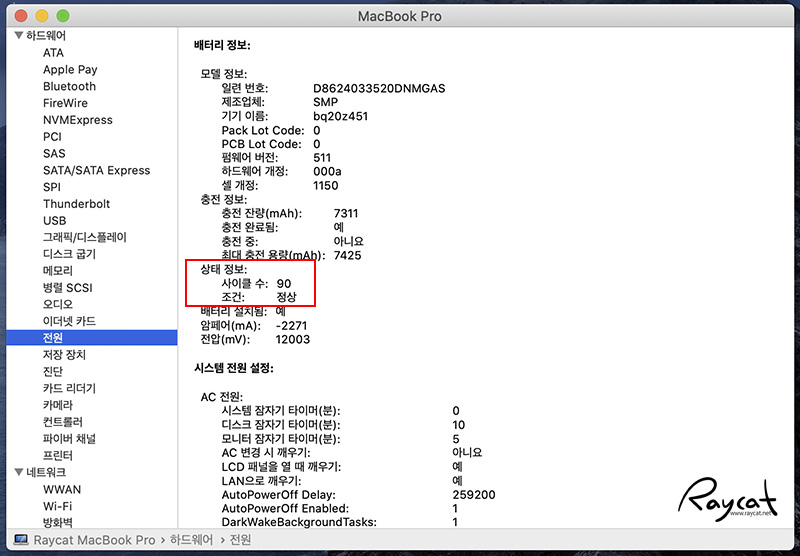The height and width of the screenshot is (556, 800).
Task: Select the highlighted 전원 sidebar row
Action: tap(92, 338)
